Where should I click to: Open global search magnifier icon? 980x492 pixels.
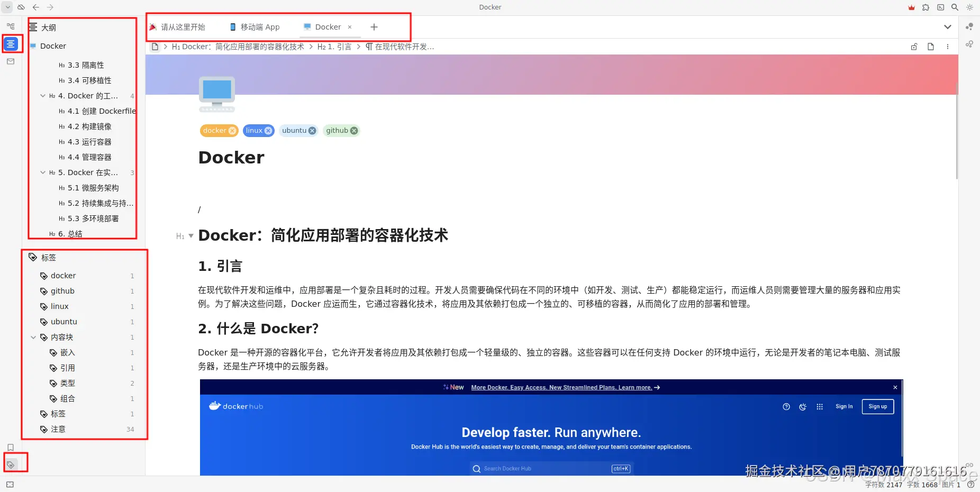coord(955,7)
